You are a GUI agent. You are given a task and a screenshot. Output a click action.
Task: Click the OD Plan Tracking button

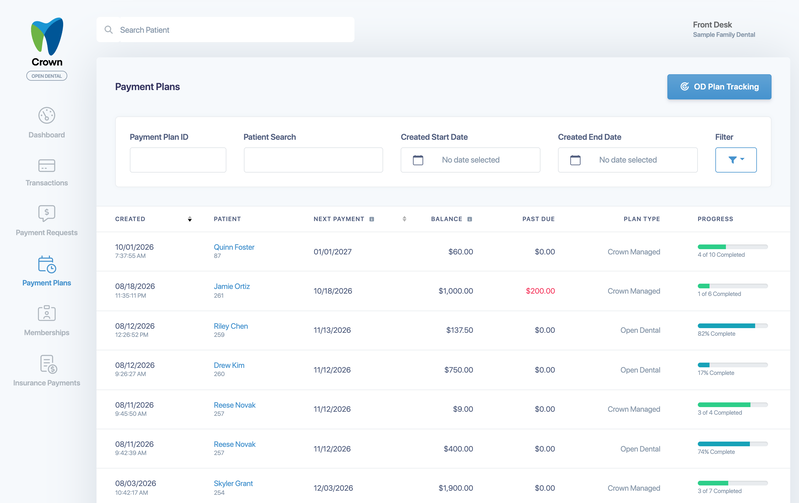pyautogui.click(x=719, y=87)
